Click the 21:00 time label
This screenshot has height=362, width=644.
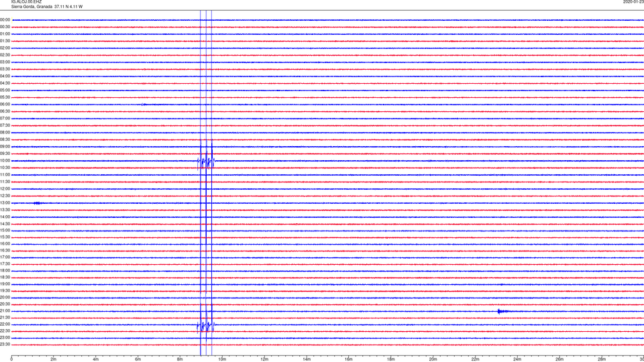click(x=5, y=310)
